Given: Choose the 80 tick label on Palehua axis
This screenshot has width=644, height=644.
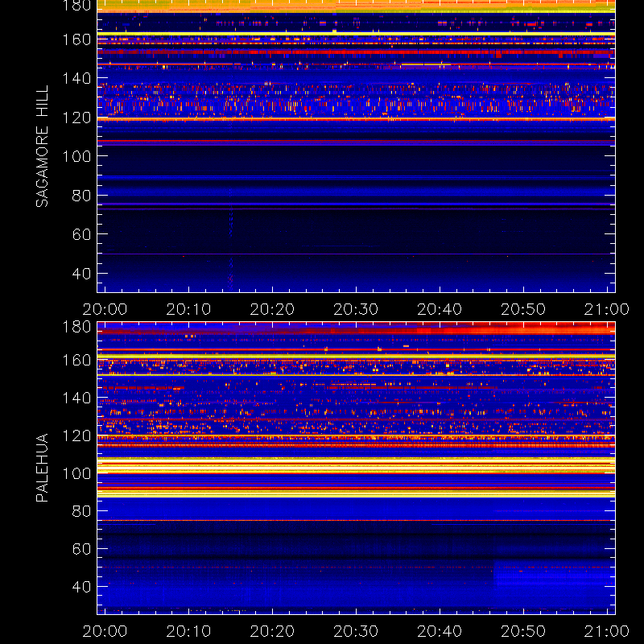Looking at the screenshot, I should click(x=81, y=511).
